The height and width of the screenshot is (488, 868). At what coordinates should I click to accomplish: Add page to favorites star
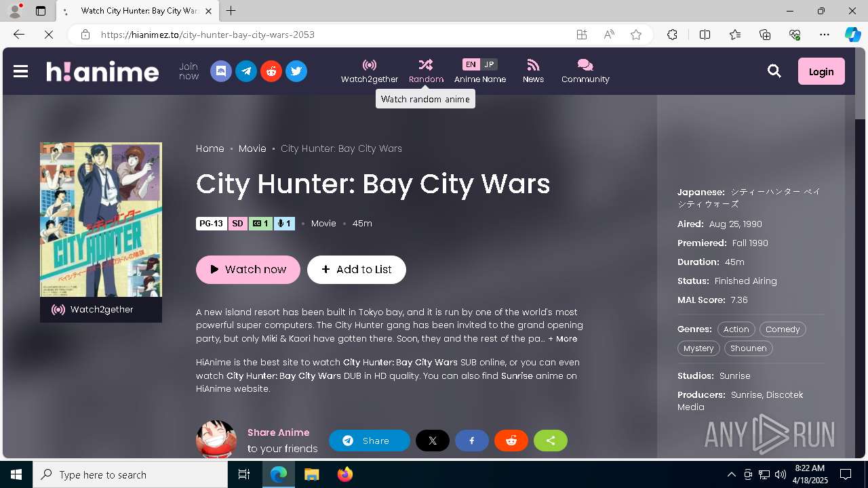636,35
